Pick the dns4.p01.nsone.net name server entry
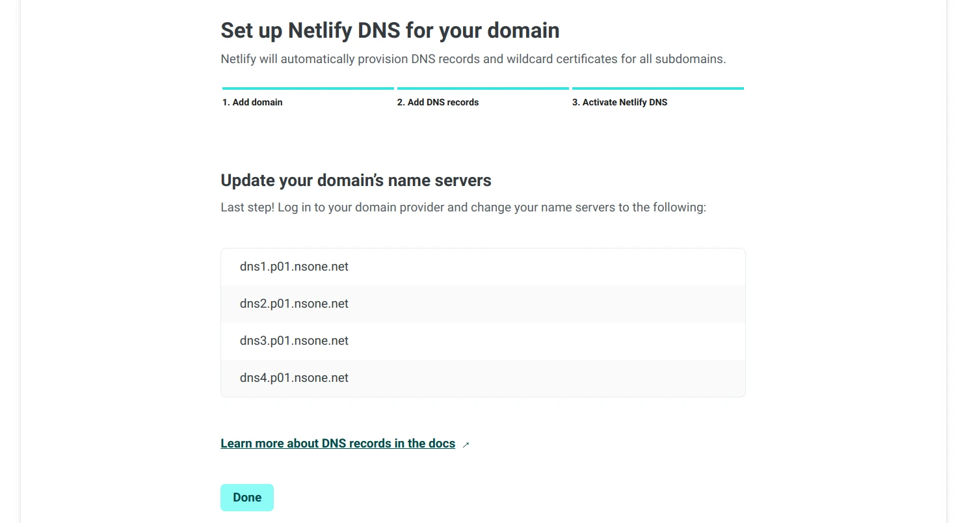 point(294,378)
